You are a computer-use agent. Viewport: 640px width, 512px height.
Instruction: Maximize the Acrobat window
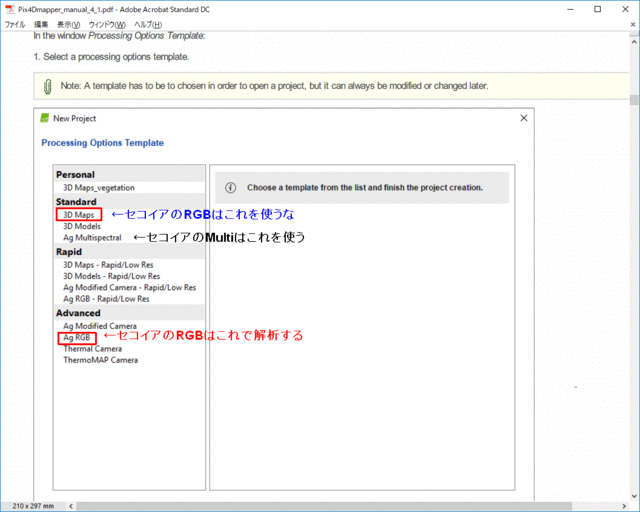point(598,9)
